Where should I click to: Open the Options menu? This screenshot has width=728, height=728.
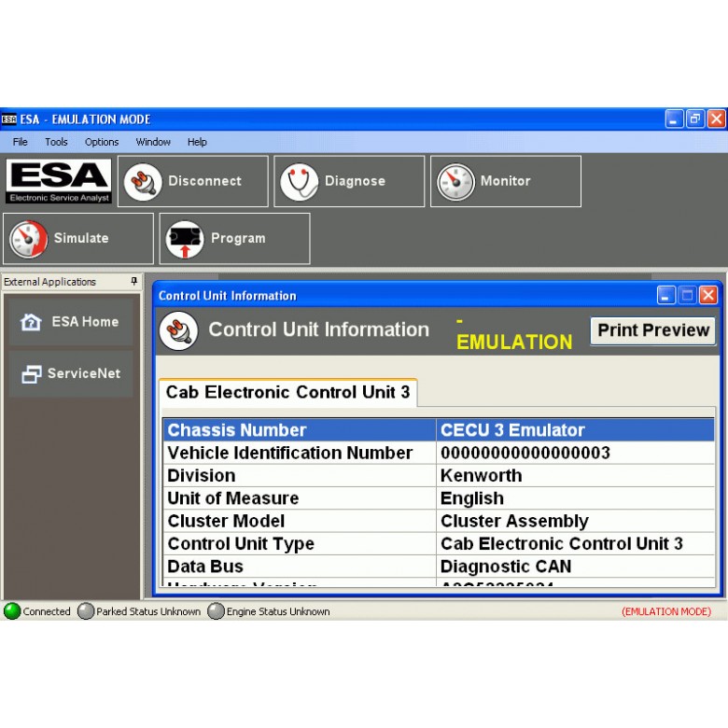point(102,142)
